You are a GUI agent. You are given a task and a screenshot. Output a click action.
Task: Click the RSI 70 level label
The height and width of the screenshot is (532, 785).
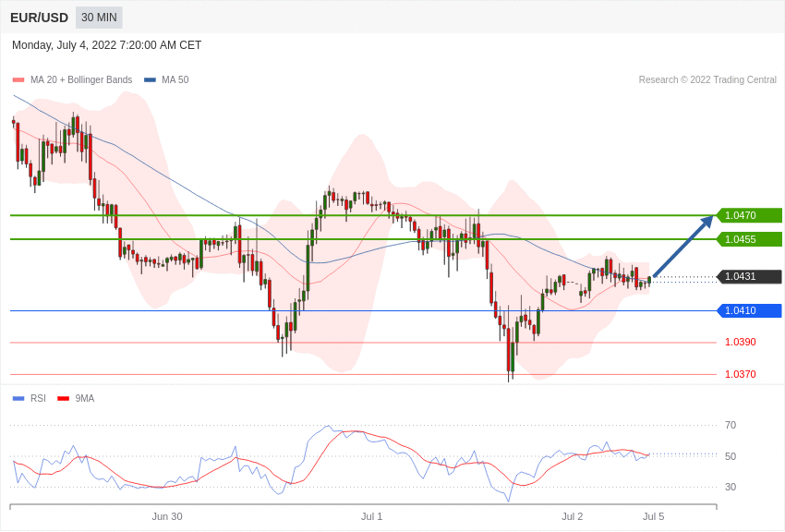(731, 425)
